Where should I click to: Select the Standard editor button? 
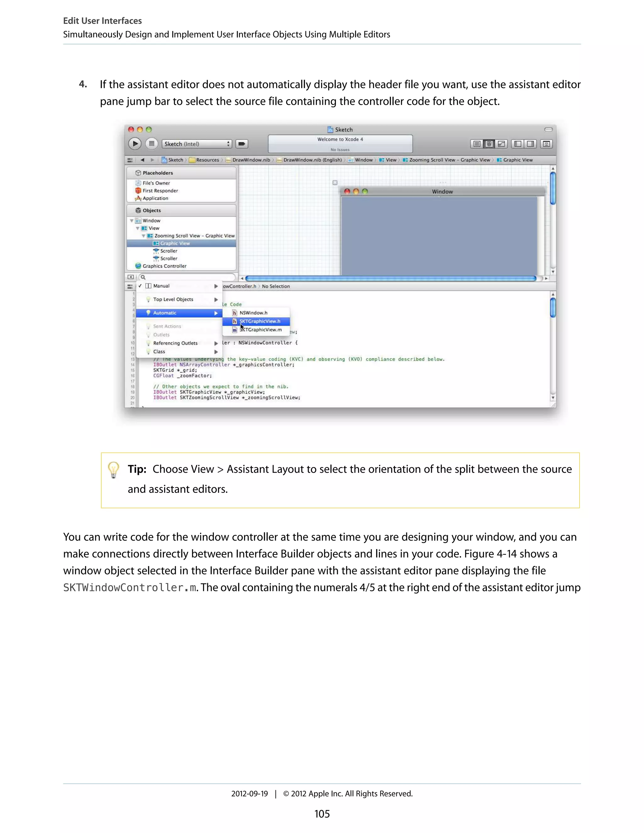[x=476, y=144]
